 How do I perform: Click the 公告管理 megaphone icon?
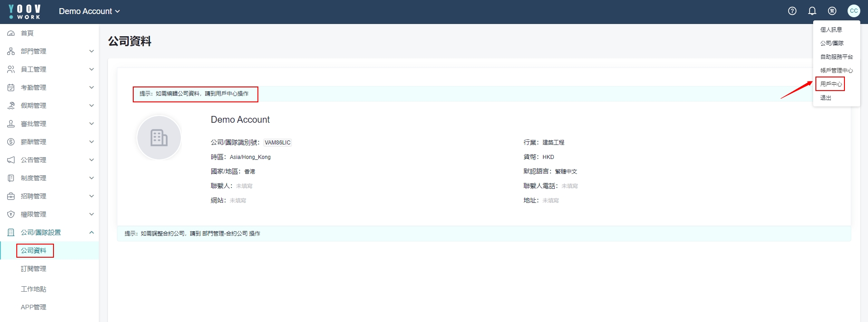coord(11,160)
